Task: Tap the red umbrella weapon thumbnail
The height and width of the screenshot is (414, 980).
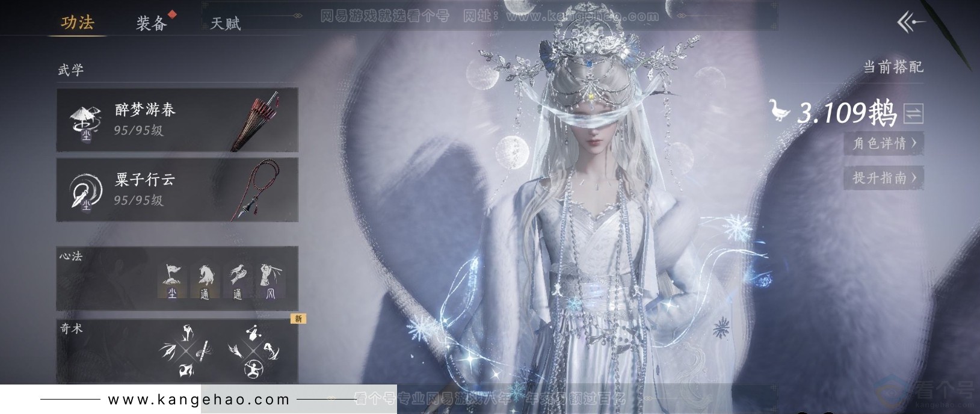Action: click(257, 120)
